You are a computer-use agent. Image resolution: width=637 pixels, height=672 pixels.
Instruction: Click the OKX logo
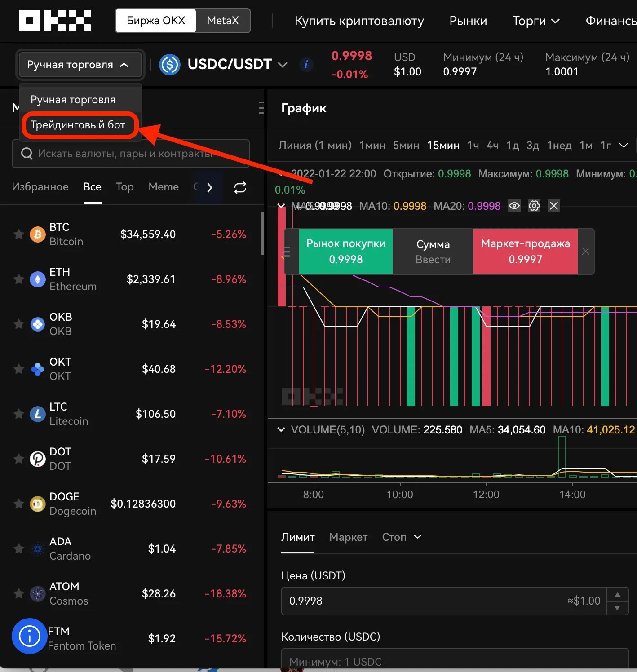[55, 21]
